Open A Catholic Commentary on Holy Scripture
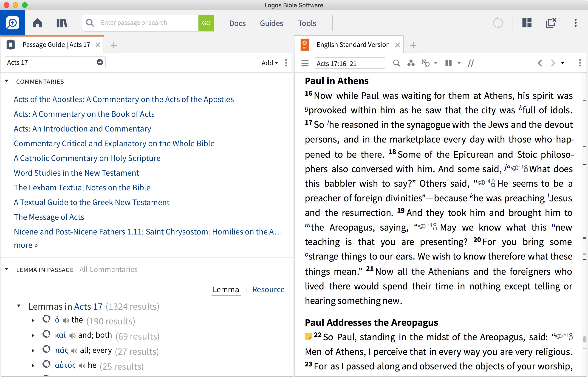The width and height of the screenshot is (588, 377). [x=87, y=158]
